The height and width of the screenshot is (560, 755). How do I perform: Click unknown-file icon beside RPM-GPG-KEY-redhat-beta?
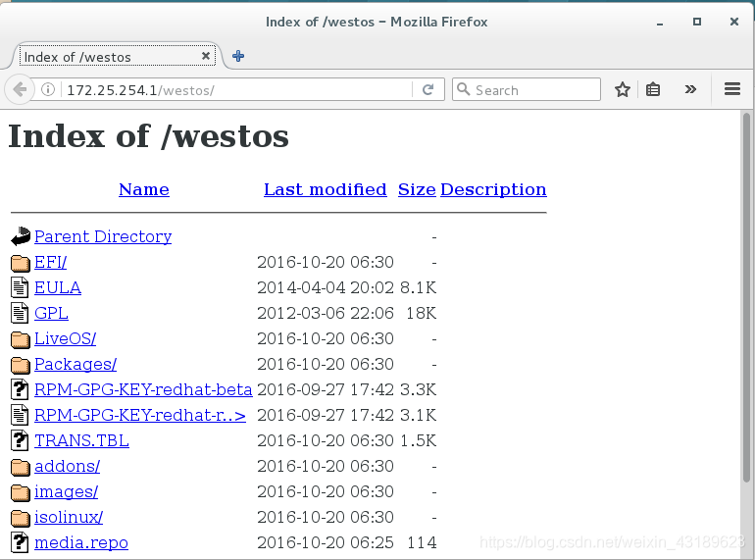20,389
